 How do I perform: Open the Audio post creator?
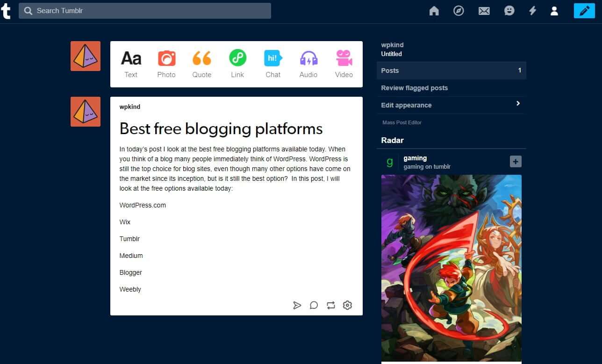[x=308, y=63]
